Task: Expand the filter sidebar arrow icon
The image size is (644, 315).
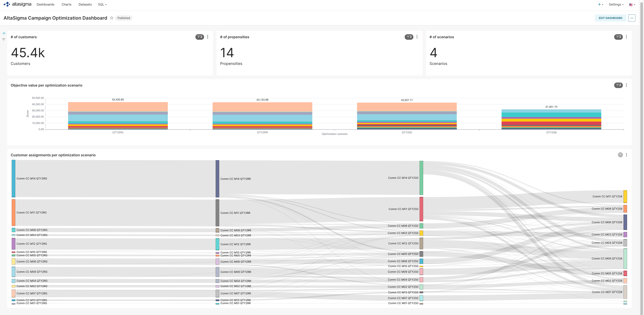Action: click(4, 33)
